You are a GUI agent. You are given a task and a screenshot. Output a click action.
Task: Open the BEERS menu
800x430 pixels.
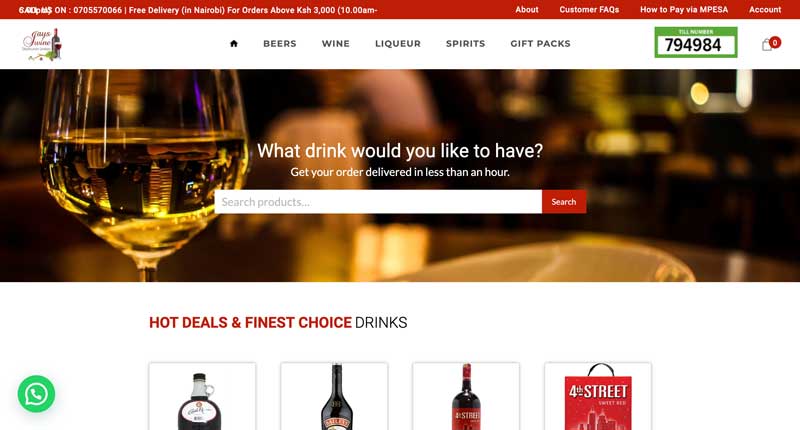(280, 44)
